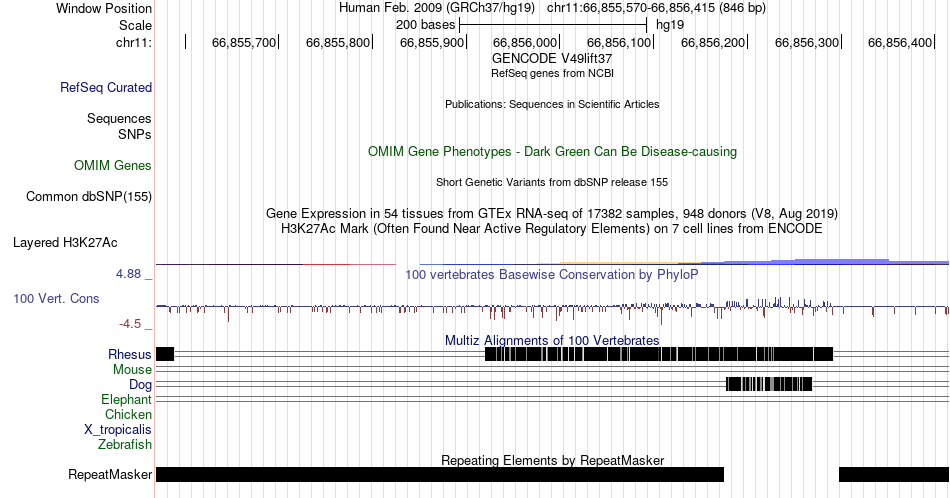The width and height of the screenshot is (950, 498).
Task: Click the Scale label
Action: click(135, 25)
